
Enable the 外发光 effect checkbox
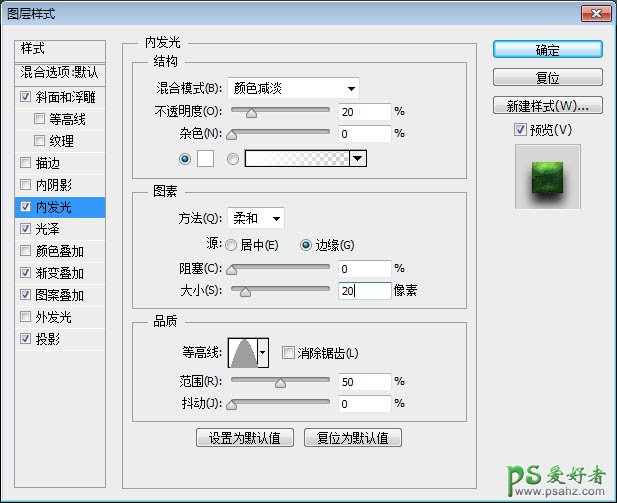pos(25,317)
